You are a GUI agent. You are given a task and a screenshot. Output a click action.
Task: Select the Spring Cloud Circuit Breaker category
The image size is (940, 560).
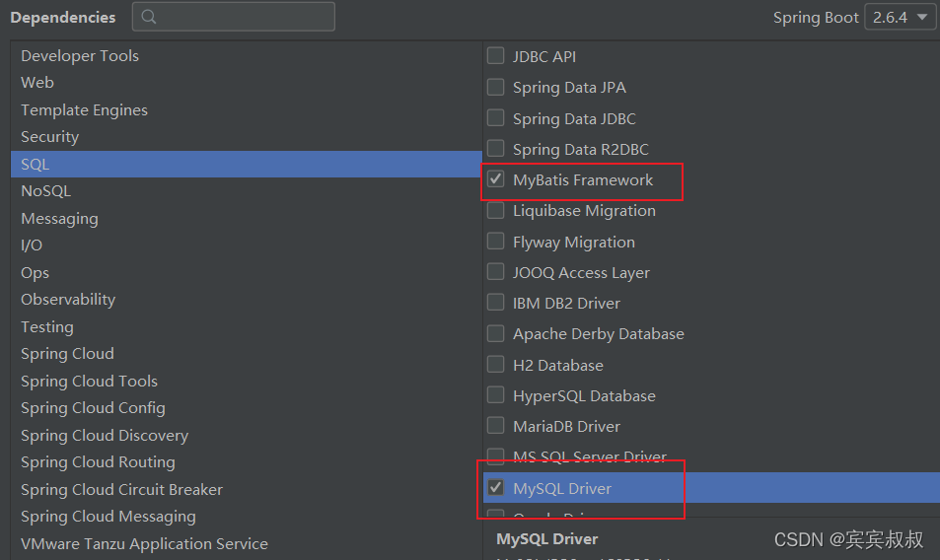pos(247,490)
